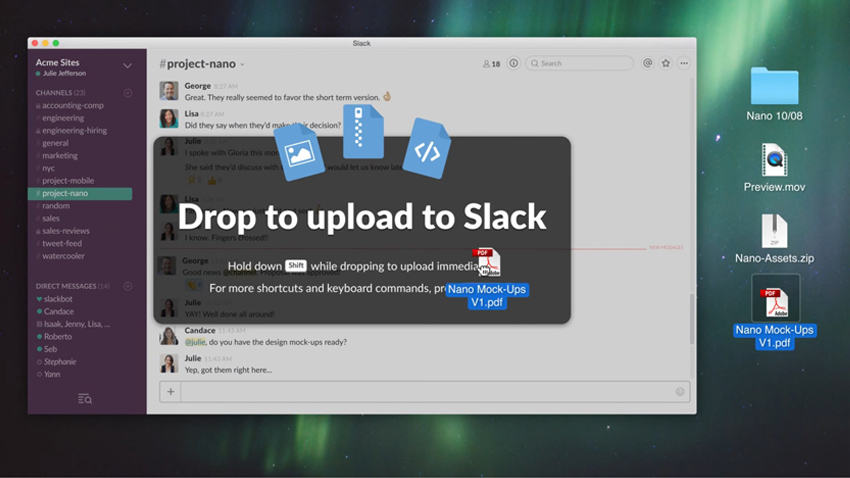Click into the message input field

[427, 392]
